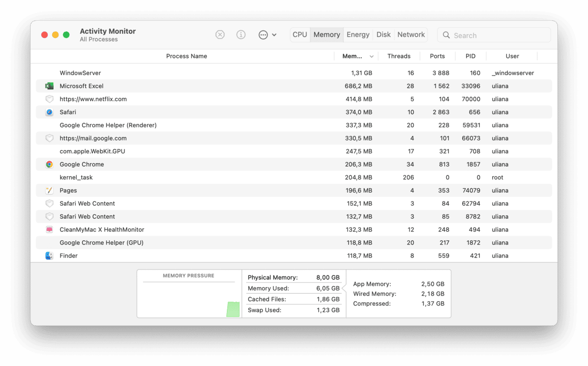The image size is (588, 366).
Task: Select the Memory tab
Action: 327,35
